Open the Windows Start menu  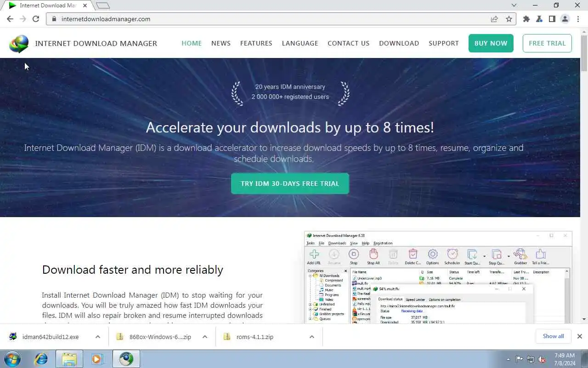[x=12, y=359]
